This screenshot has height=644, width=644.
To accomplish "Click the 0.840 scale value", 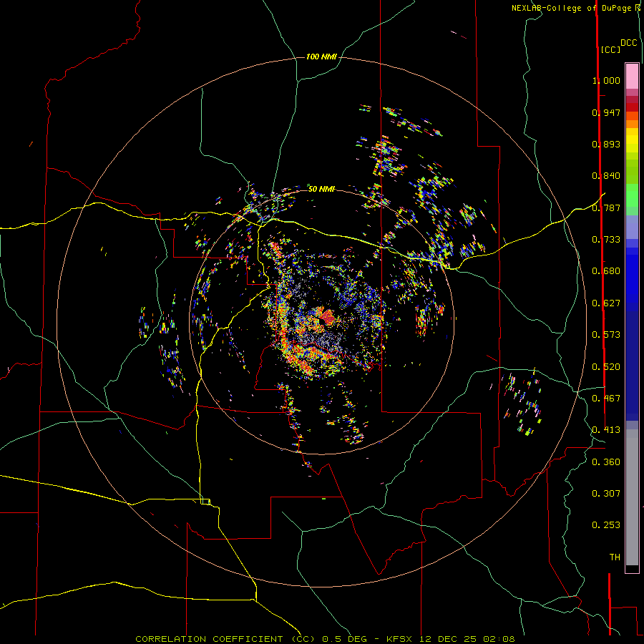I will [x=606, y=176].
